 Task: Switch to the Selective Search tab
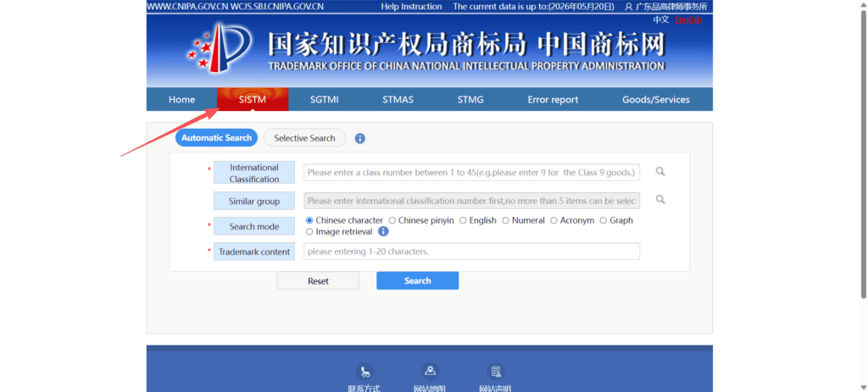pyautogui.click(x=304, y=138)
